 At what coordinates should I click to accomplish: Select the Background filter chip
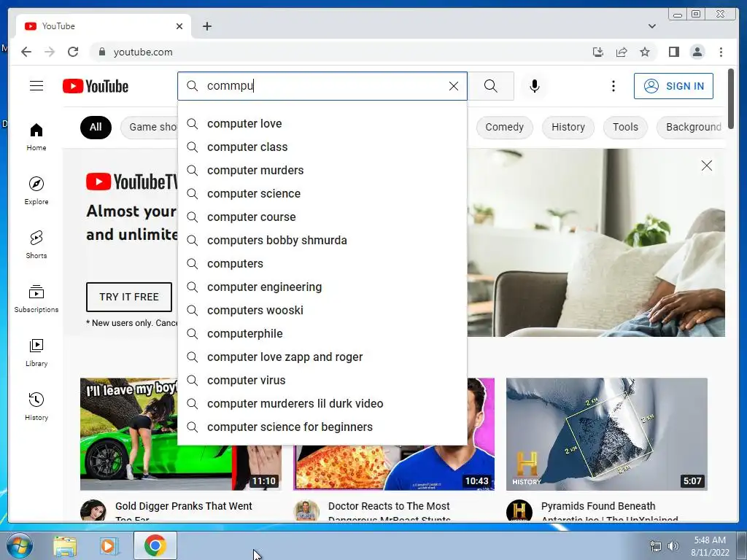point(691,127)
